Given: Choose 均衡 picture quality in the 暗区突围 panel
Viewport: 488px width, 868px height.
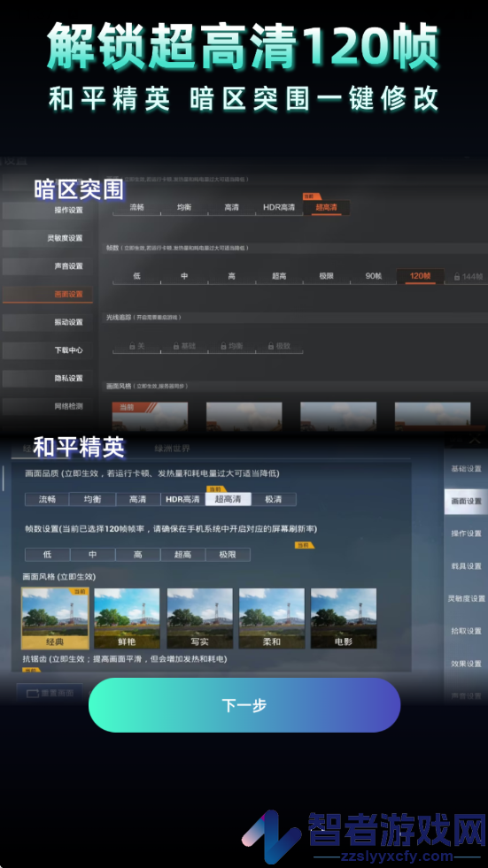Looking at the screenshot, I should [x=184, y=208].
